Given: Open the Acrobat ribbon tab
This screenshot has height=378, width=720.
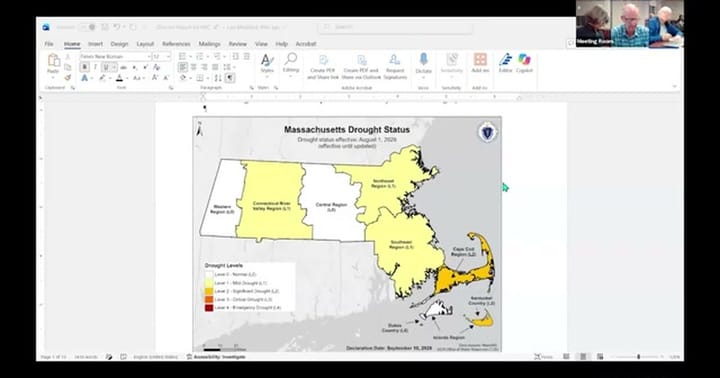Looking at the screenshot, I should tap(306, 44).
